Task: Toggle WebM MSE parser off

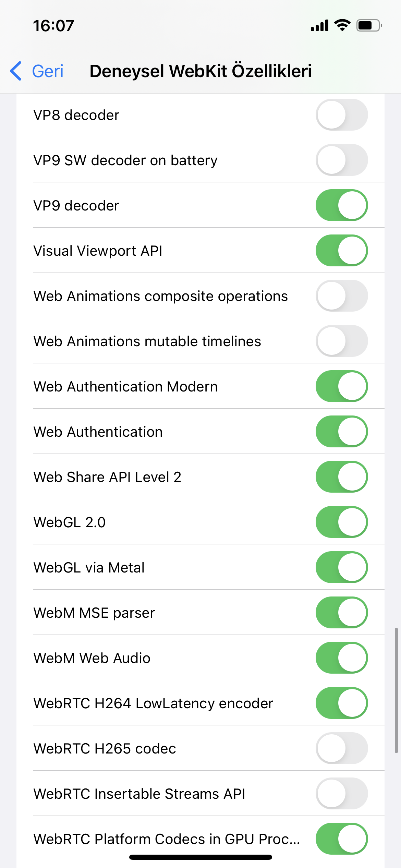Action: (342, 613)
